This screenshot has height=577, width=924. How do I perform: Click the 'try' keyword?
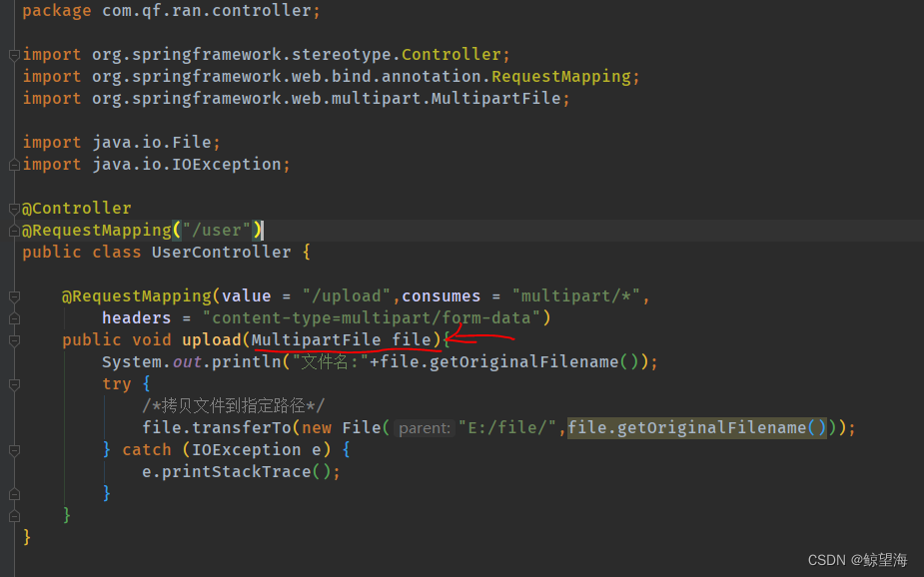click(x=117, y=384)
